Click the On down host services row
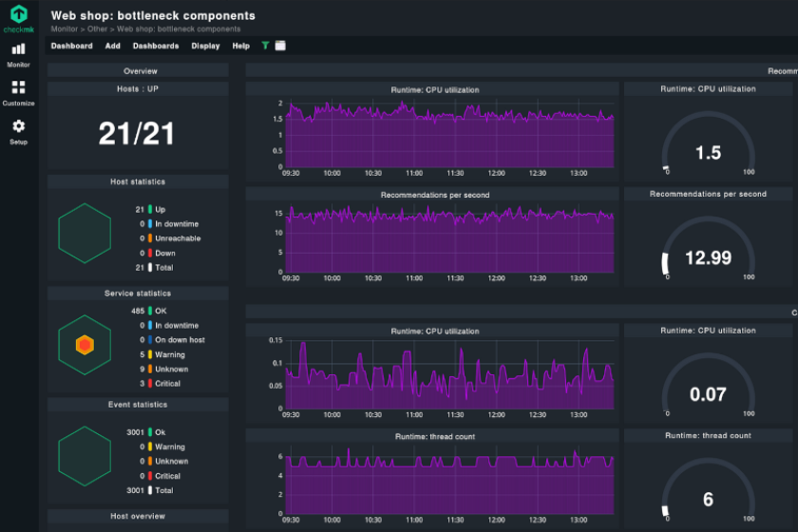Screen dimensions: 798x532 (172, 340)
